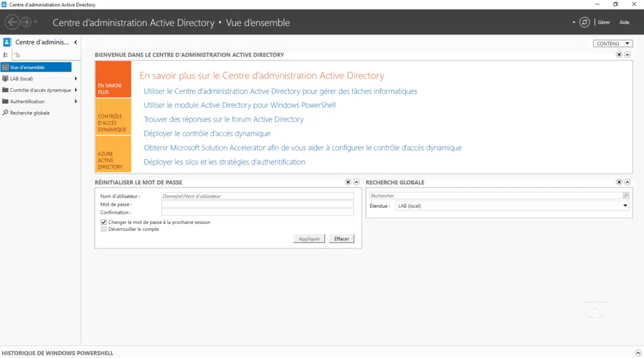Switch navigation pane to list view
644x358 pixels.
coord(6,55)
